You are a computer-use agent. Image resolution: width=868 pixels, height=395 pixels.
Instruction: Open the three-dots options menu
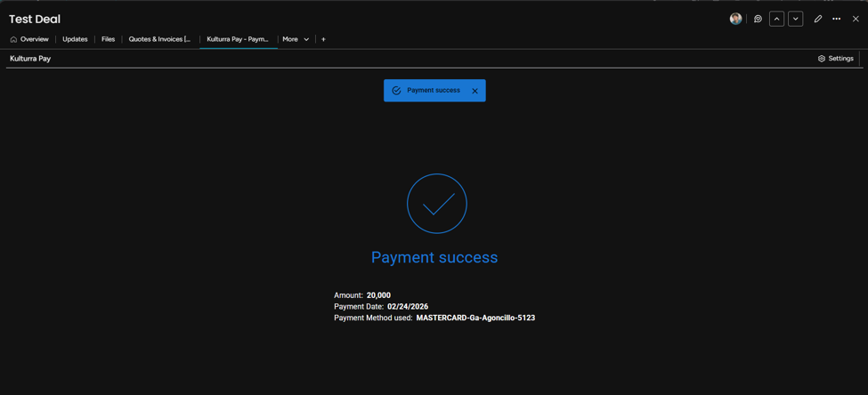coord(837,19)
